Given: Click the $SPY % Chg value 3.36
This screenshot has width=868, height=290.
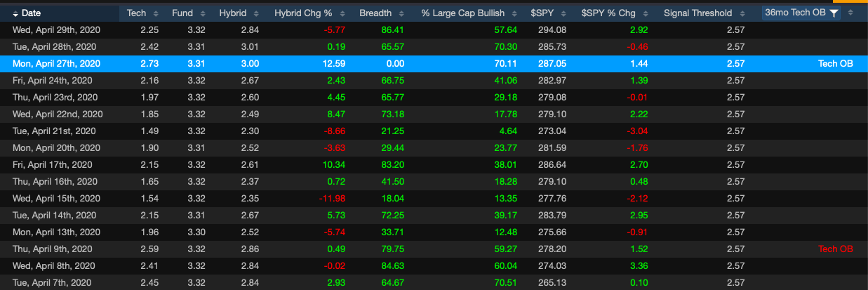Looking at the screenshot, I should coord(639,266).
